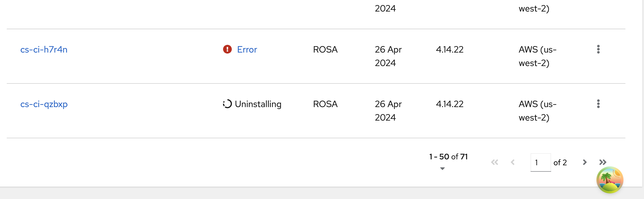Screen dimensions: 644x199
Task: Click the palm tree island floating icon
Action: coord(610,180)
